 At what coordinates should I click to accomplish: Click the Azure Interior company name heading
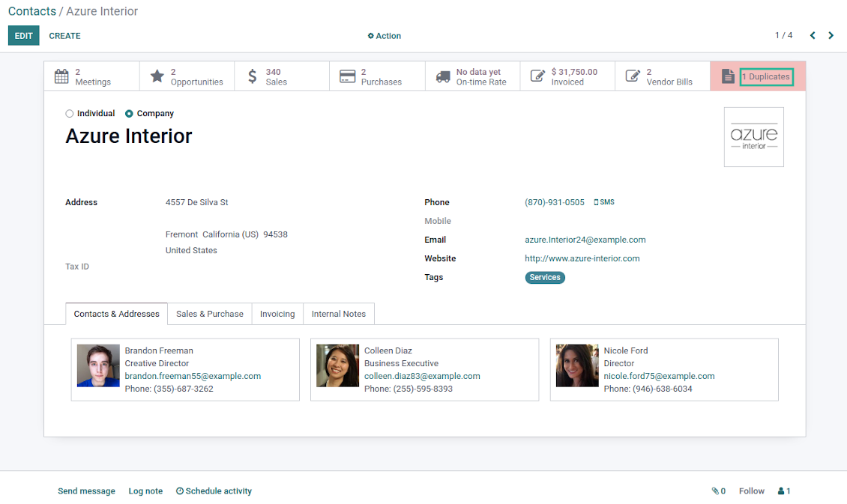click(129, 136)
